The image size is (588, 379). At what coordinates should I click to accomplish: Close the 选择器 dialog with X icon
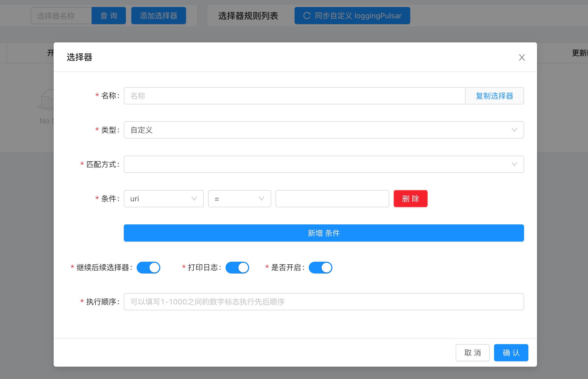(522, 57)
